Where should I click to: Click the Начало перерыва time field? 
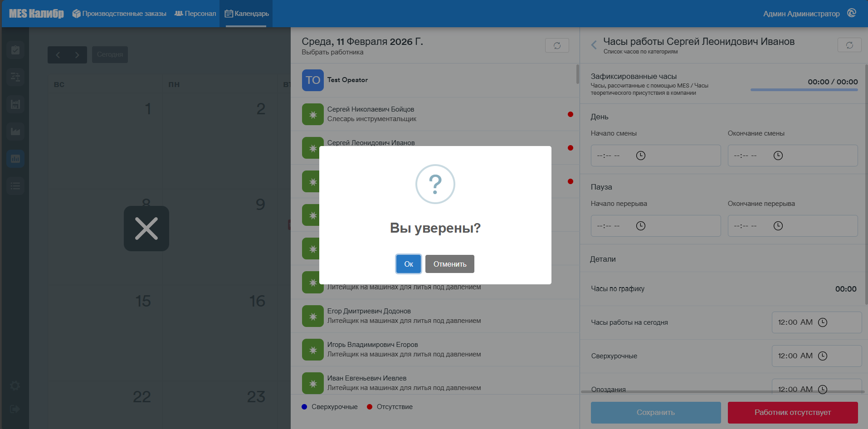tap(656, 226)
